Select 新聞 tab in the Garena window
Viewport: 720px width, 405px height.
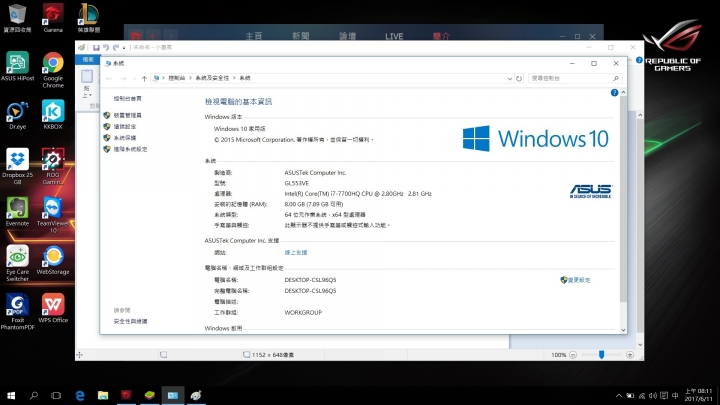(301, 36)
